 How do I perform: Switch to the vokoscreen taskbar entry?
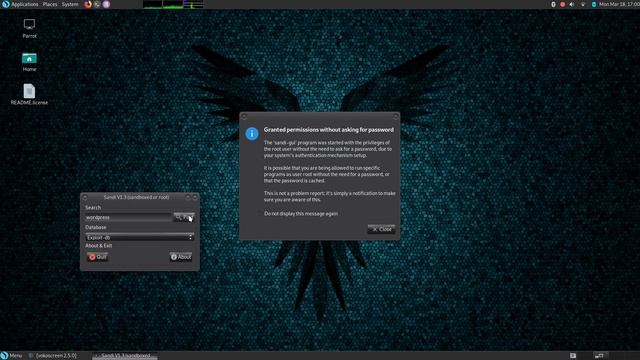click(53, 356)
